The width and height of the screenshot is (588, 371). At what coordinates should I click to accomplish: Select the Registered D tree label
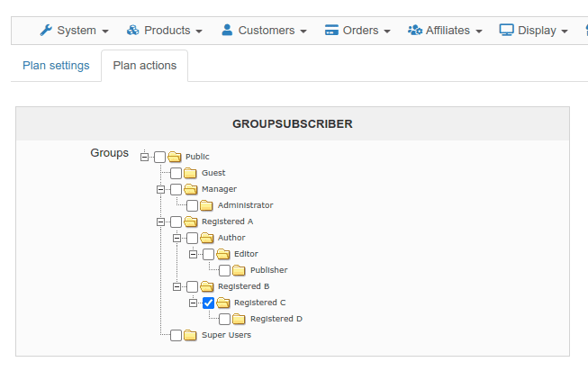coord(276,319)
